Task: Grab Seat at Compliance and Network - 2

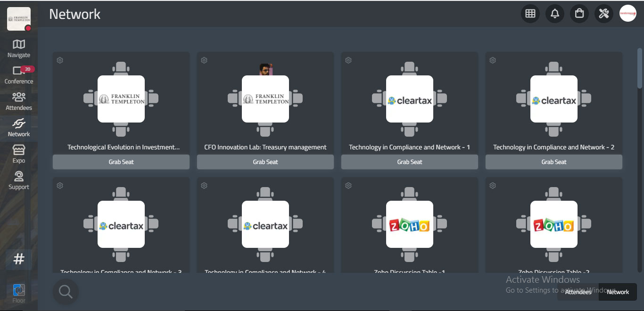Action: click(x=554, y=162)
